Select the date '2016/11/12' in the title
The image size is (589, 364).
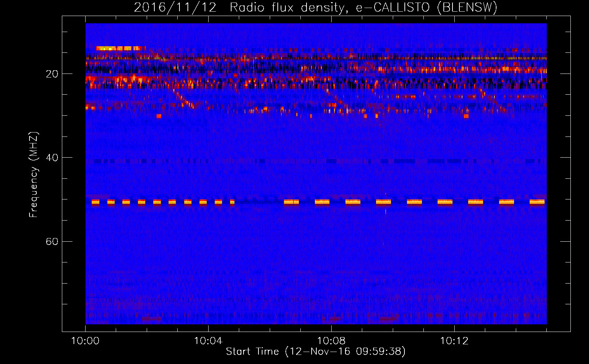click(175, 7)
